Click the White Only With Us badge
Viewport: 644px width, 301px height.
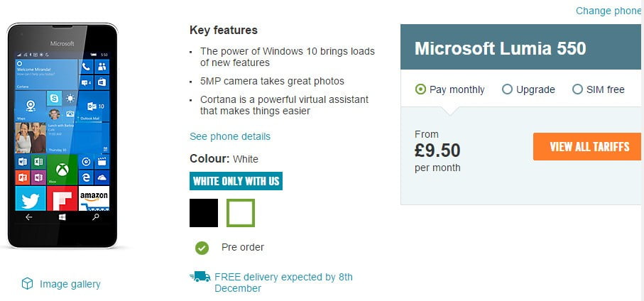click(x=236, y=181)
